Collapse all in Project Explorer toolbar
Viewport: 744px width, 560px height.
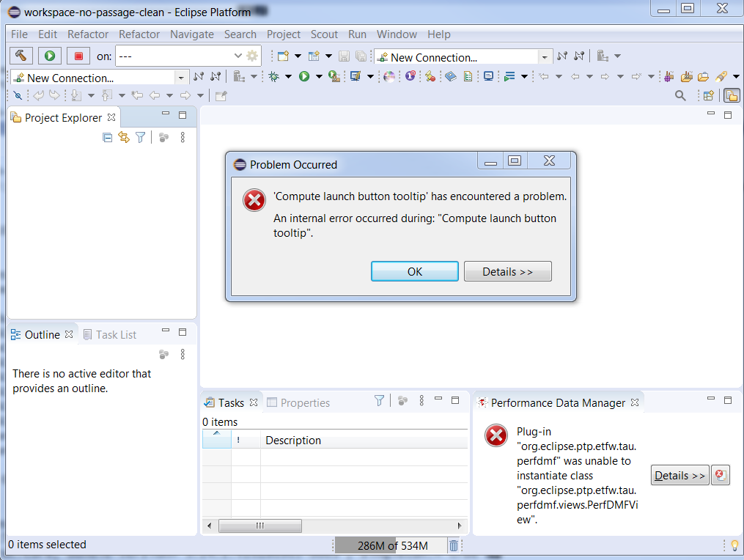(x=108, y=138)
